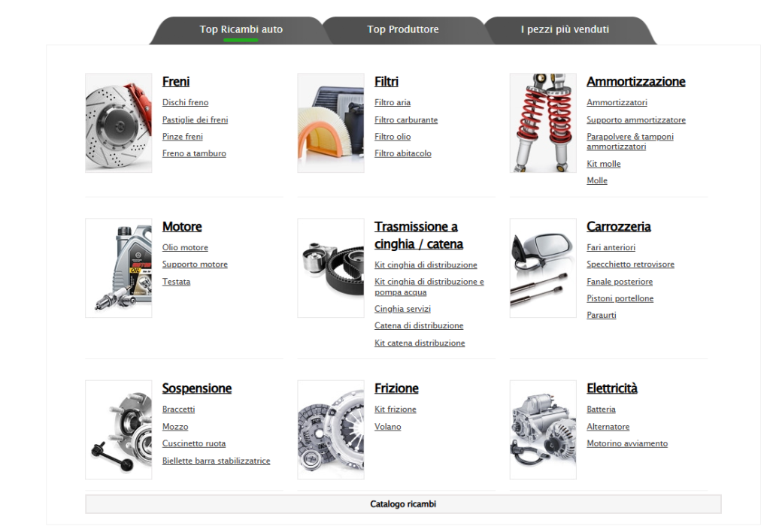
Task: Go to Catena di distribuzione
Action: click(419, 326)
